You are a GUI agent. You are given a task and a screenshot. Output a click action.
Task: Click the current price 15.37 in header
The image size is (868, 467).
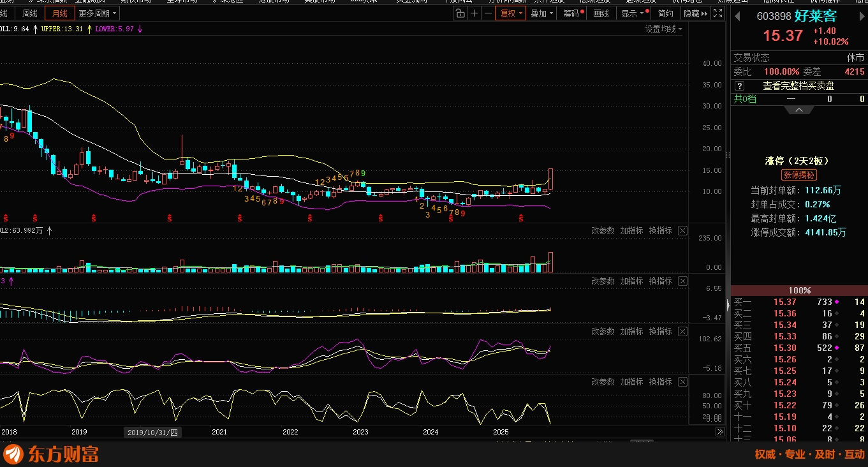[783, 36]
